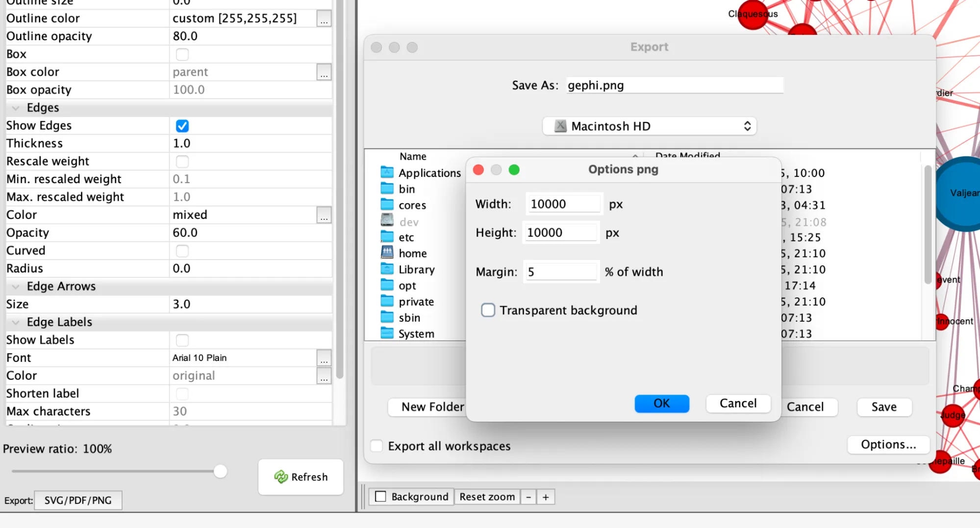Enable Transparent background checkbox
Image resolution: width=980 pixels, height=528 pixels.
click(488, 310)
